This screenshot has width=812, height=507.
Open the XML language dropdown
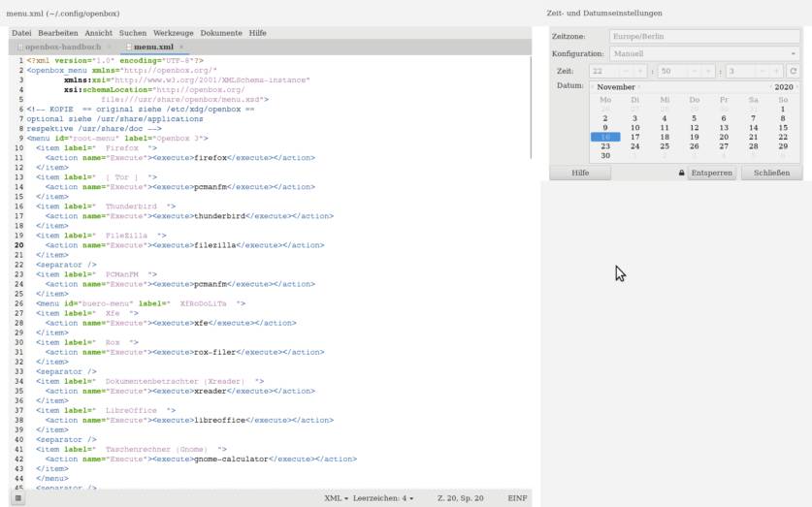[337, 498]
